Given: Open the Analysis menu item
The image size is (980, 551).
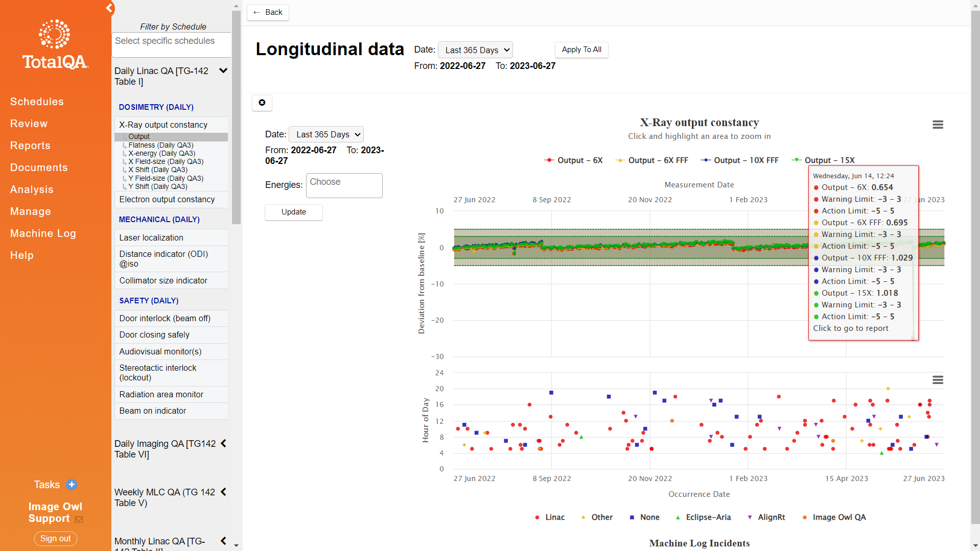Looking at the screenshot, I should pyautogui.click(x=32, y=189).
